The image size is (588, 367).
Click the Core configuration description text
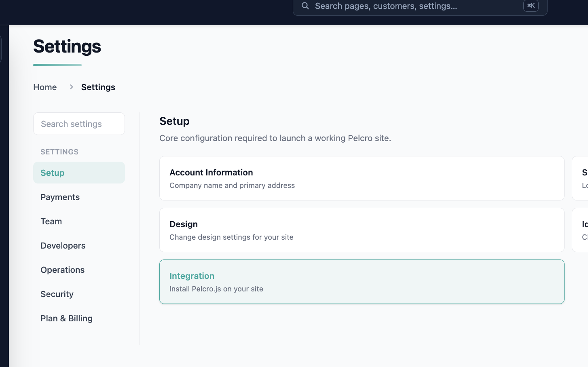[275, 138]
